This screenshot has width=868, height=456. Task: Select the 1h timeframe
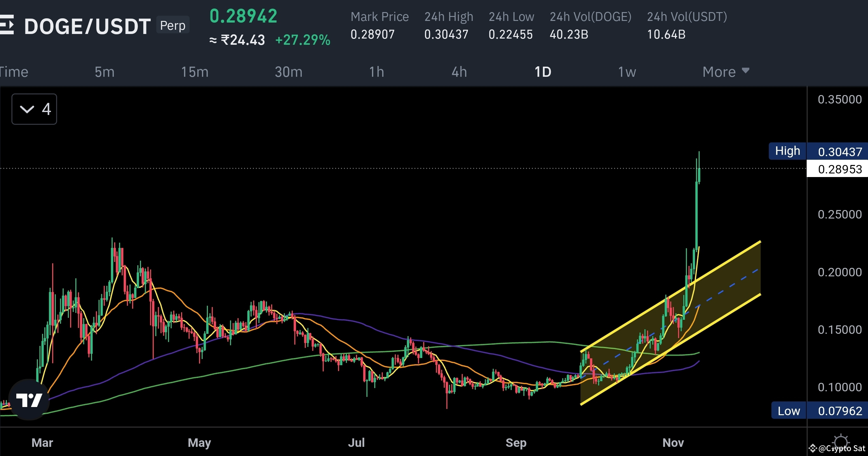point(376,72)
